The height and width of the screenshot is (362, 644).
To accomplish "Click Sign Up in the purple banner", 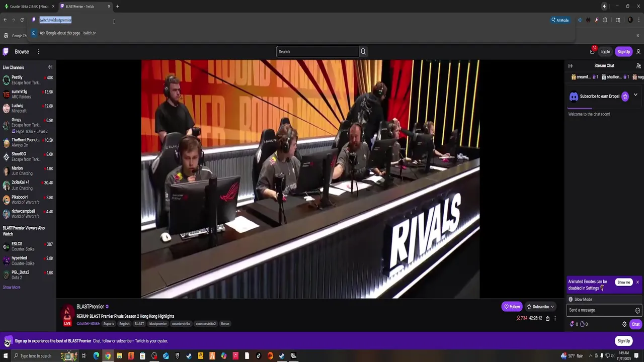I will click(x=623, y=341).
